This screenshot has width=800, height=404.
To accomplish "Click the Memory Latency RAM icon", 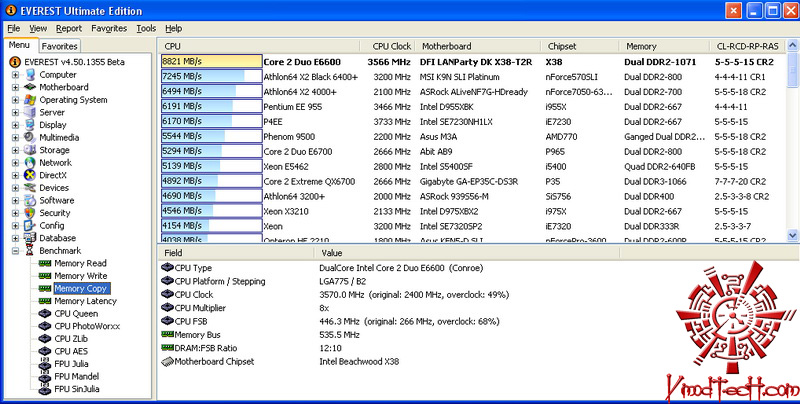I will point(45,301).
